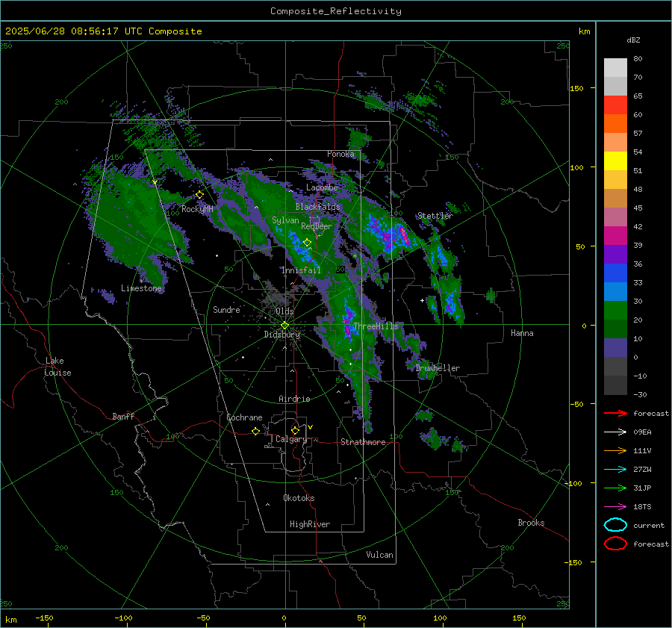
Task: Pick the 51–54 dBZ yellow swatch
Action: 615,161
